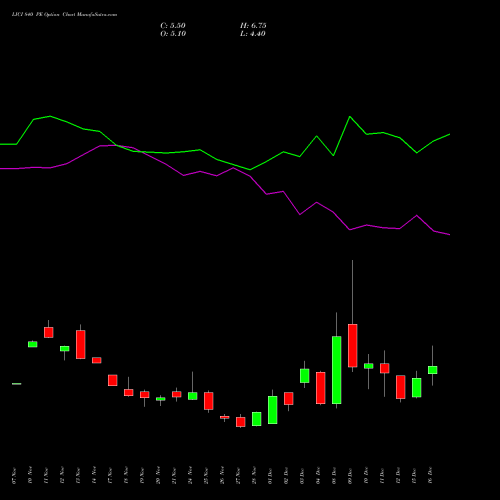Select the "09 Dec" date label on axis
This screenshot has height=500, width=500.
[x=350, y=476]
